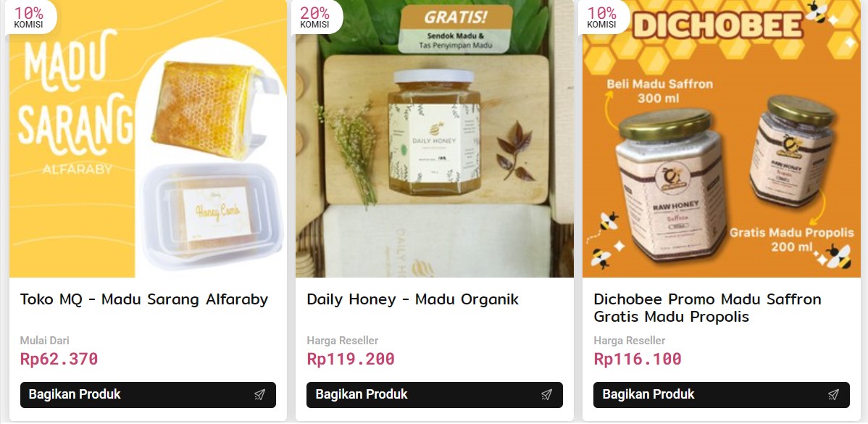868x424 pixels.
Task: Open the Toko MQ - Madu Sarang Alfaraby title
Action: tap(144, 299)
